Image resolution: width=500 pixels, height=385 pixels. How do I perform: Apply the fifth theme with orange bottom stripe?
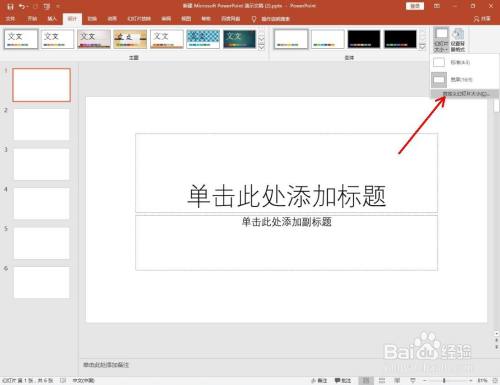pyautogui.click(x=167, y=39)
